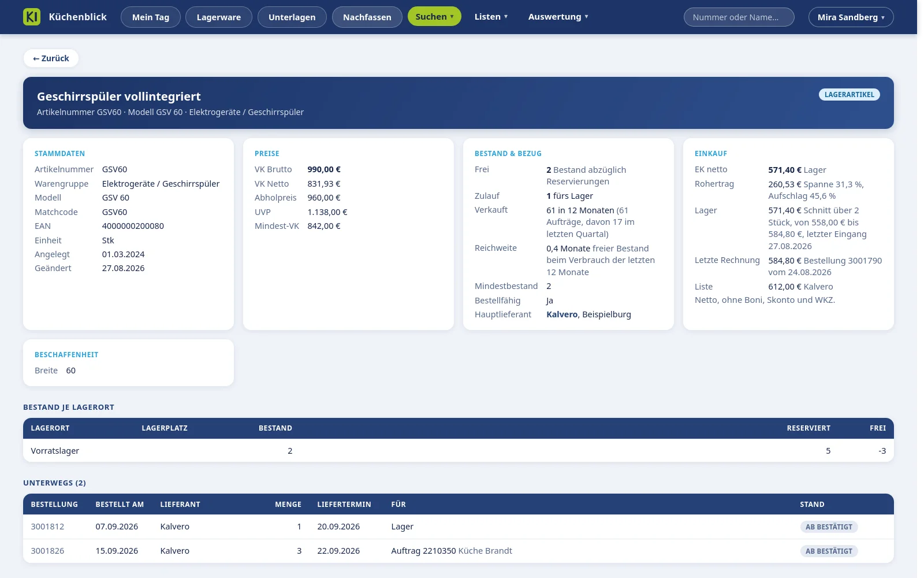Image resolution: width=924 pixels, height=578 pixels.
Task: Click the RESERVIERT column header
Action: click(808, 428)
